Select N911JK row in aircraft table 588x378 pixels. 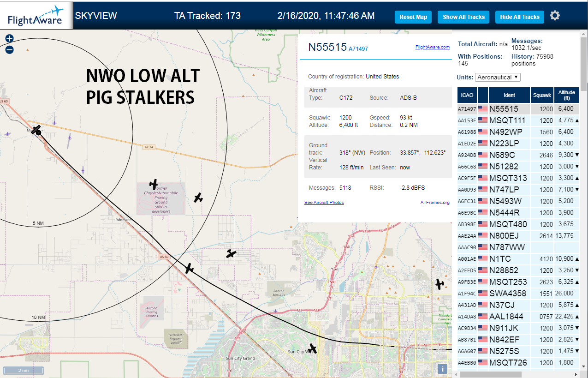tap(518, 328)
